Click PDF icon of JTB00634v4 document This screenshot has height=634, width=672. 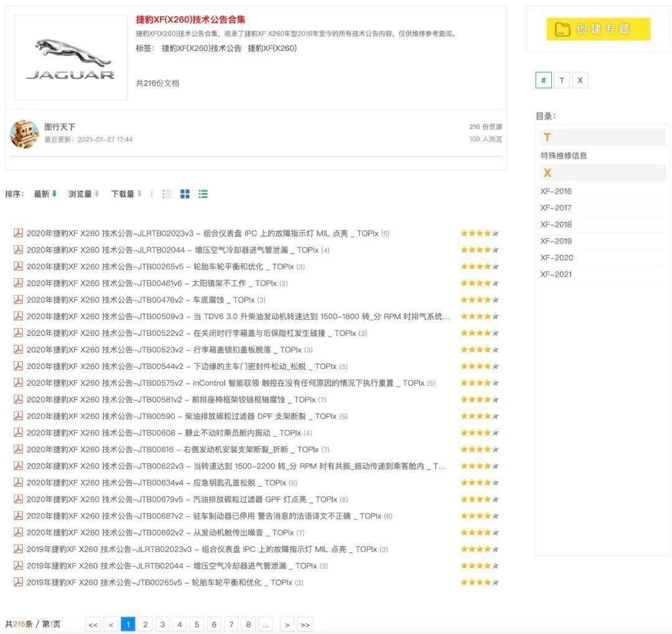point(18,482)
